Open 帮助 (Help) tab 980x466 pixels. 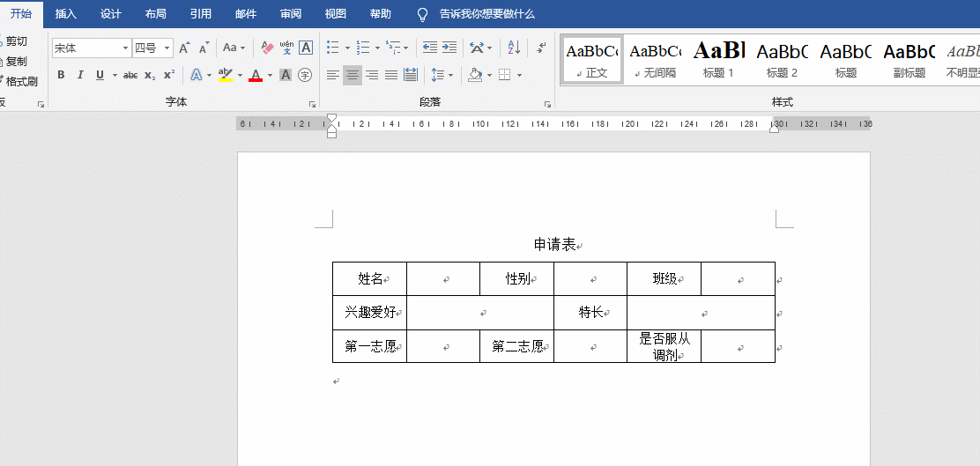[x=381, y=14]
